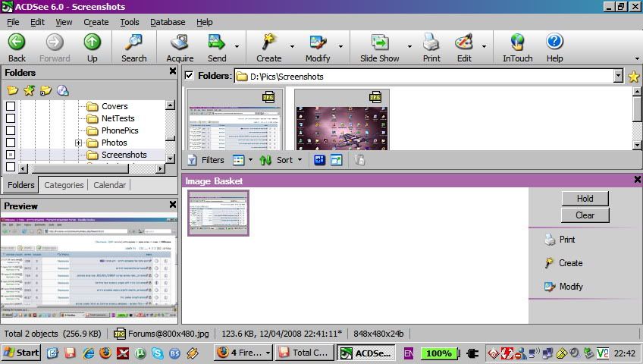
Task: Open the folder path dropdown arrow
Action: (619, 76)
